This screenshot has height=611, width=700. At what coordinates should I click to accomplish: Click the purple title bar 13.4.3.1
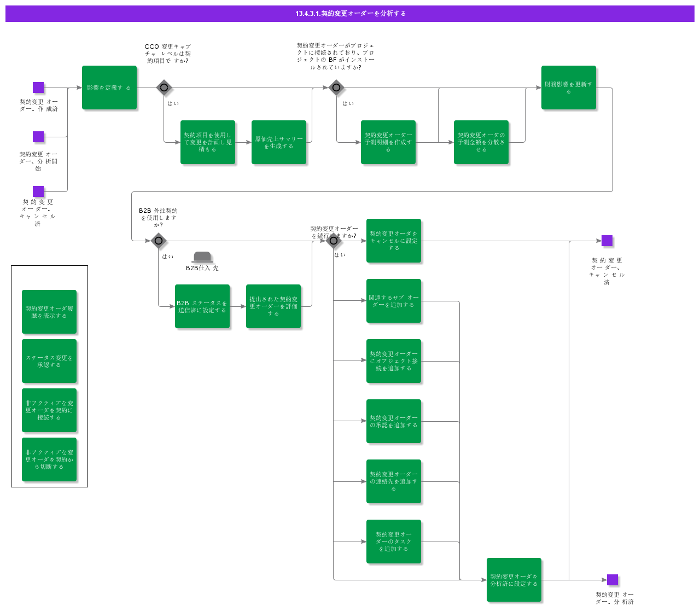[x=350, y=14]
